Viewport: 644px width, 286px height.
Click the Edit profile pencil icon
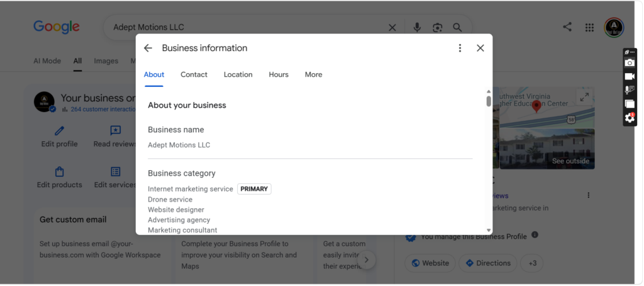(60, 131)
